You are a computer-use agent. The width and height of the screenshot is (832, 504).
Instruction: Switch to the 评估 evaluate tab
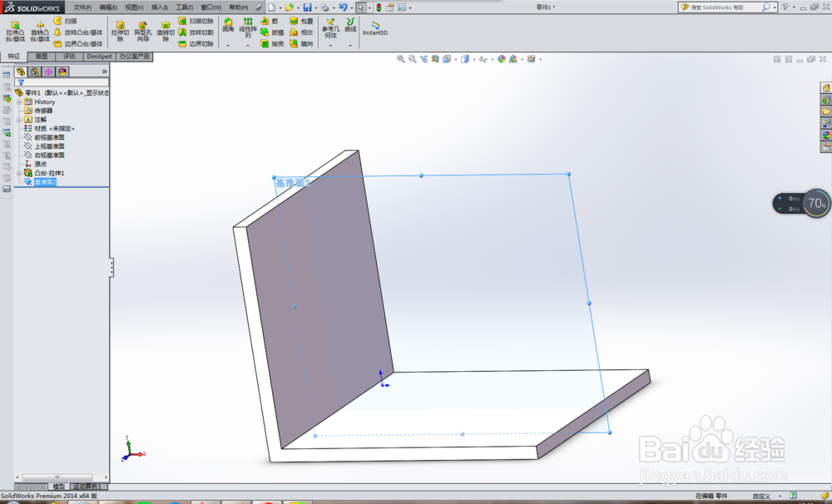[69, 57]
